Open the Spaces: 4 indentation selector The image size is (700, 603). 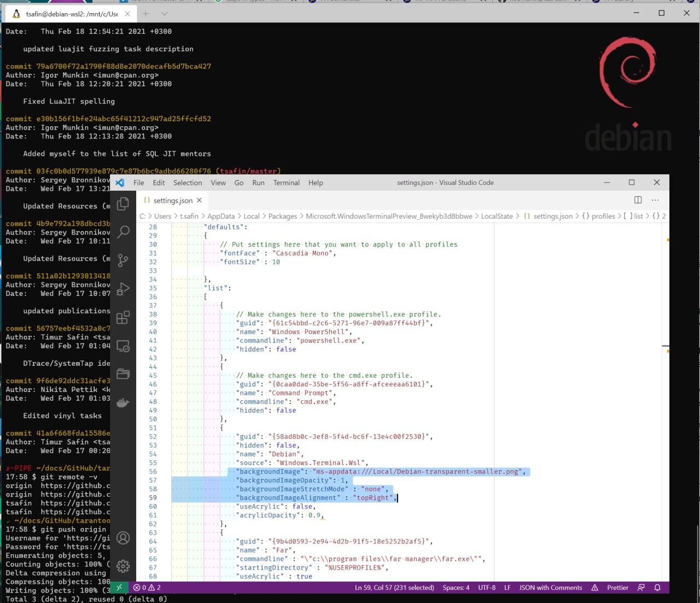[x=456, y=588]
